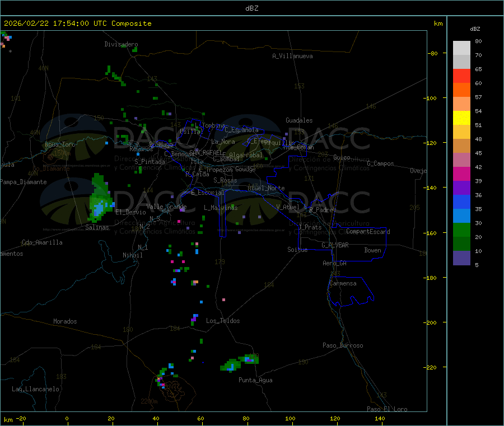Click the -120 km axis tick label
The height and width of the screenshot is (426, 504).
coord(432,143)
